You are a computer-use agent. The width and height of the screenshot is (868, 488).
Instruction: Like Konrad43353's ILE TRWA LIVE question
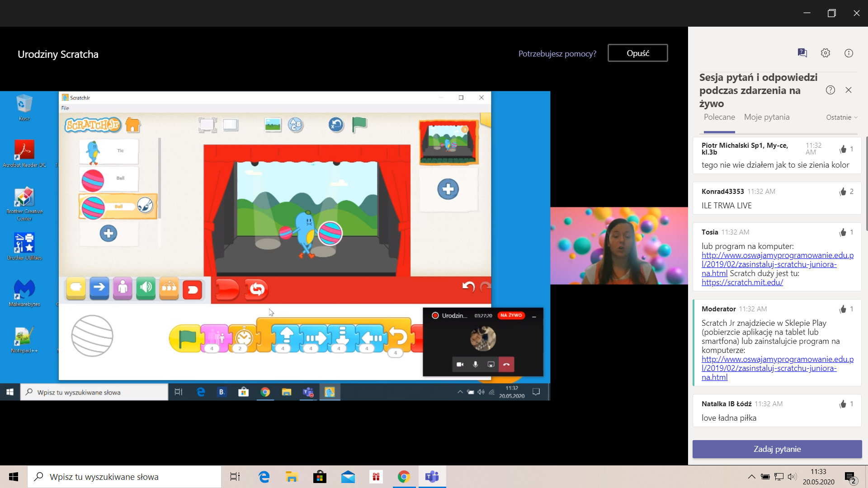tap(843, 192)
